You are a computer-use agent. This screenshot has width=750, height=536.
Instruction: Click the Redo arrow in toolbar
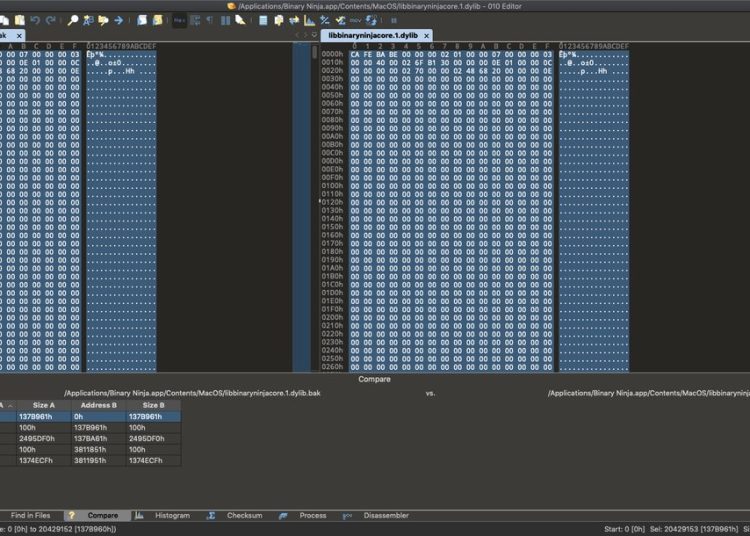pos(50,20)
